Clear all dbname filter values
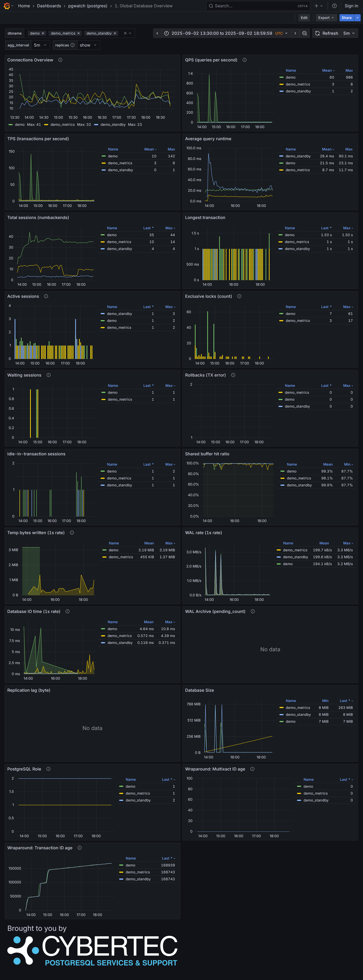This screenshot has width=363, height=980. click(125, 34)
